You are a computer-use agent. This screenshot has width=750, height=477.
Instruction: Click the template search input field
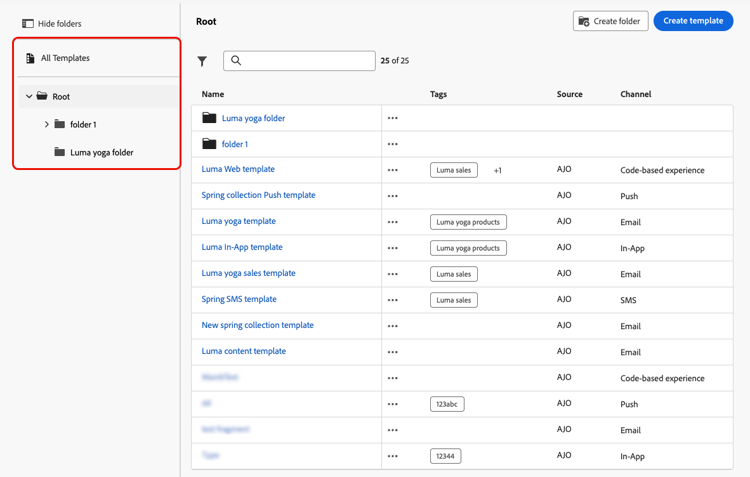299,61
